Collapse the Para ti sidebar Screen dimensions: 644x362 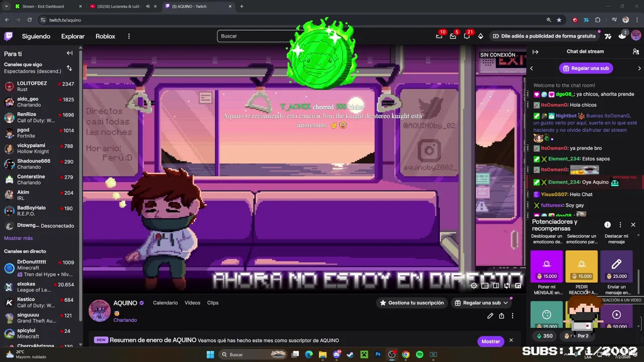(x=69, y=53)
